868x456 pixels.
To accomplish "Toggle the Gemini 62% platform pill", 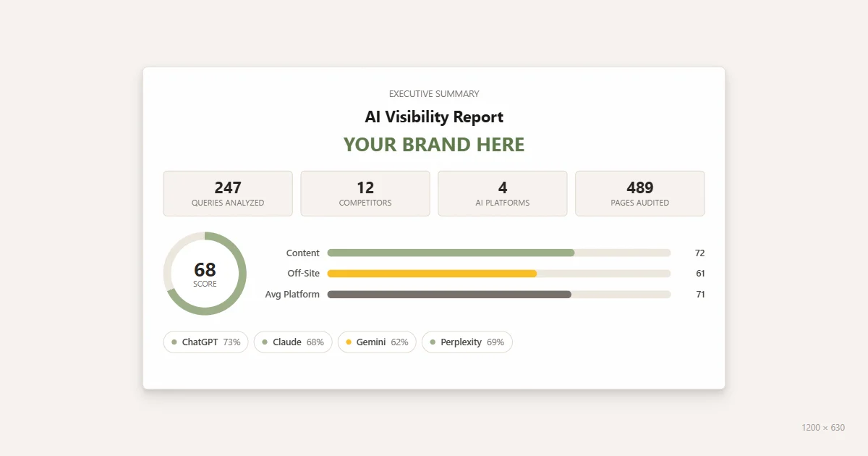I will pyautogui.click(x=377, y=342).
